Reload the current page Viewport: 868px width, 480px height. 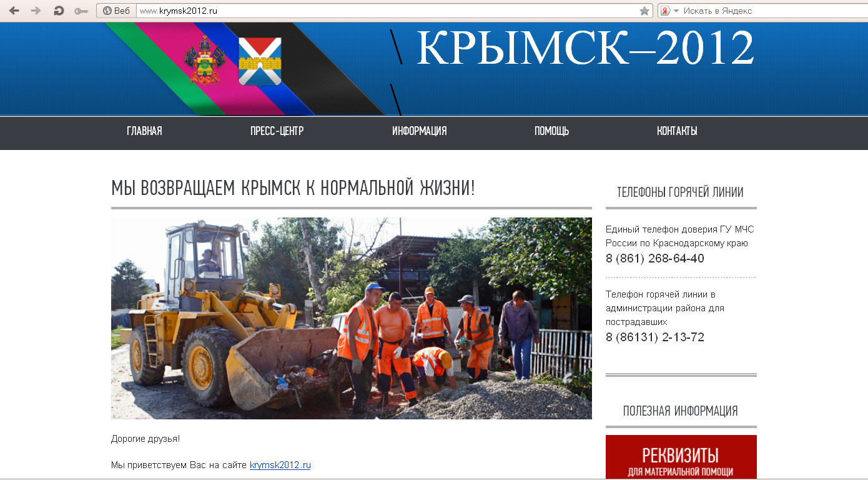pos(58,10)
